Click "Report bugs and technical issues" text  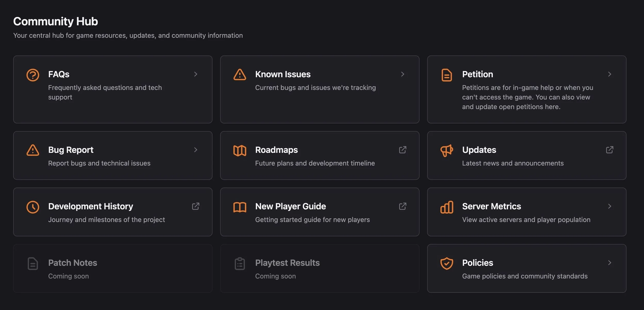pos(99,163)
